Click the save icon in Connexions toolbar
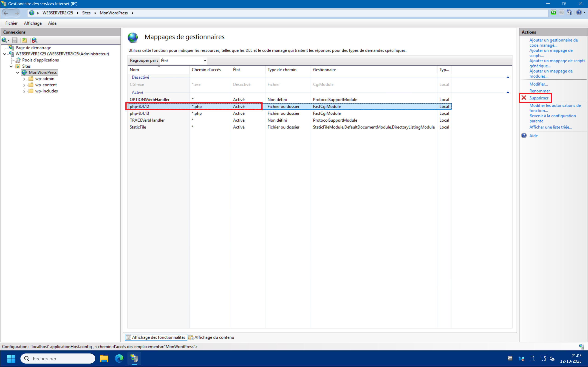This screenshot has height=367, width=588. [15, 40]
